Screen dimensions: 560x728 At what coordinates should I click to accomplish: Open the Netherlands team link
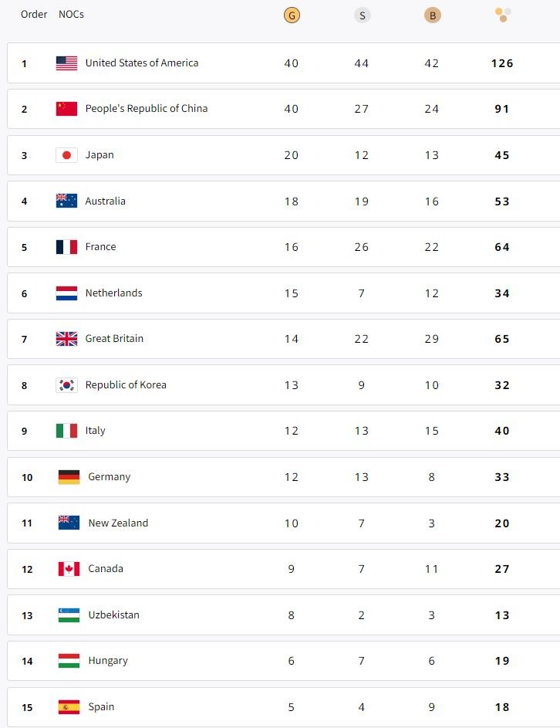(113, 293)
